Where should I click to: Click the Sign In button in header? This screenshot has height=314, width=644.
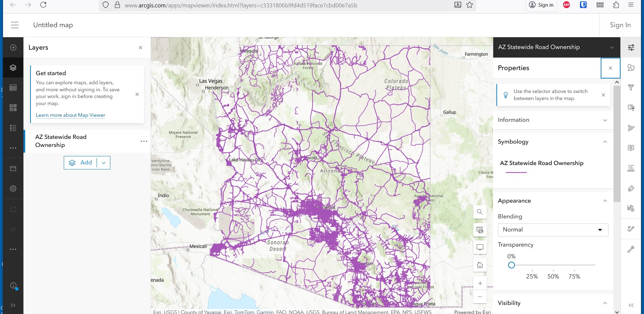(620, 25)
